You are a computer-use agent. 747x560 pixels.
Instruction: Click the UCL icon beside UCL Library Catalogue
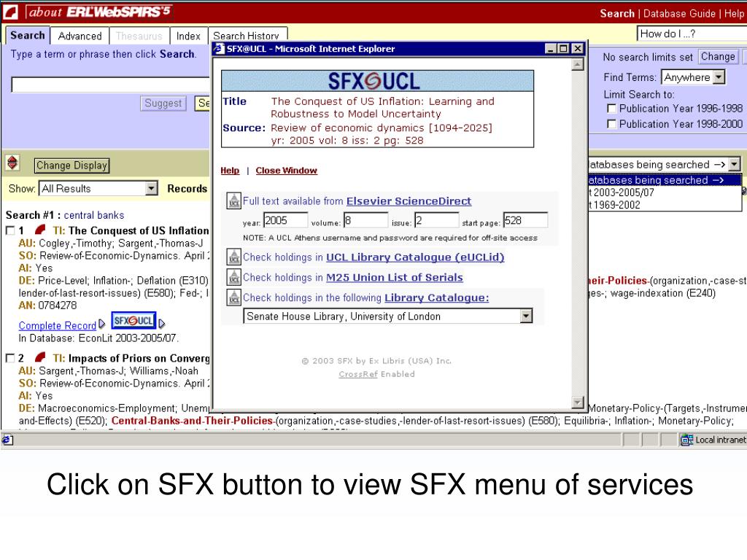click(x=234, y=257)
